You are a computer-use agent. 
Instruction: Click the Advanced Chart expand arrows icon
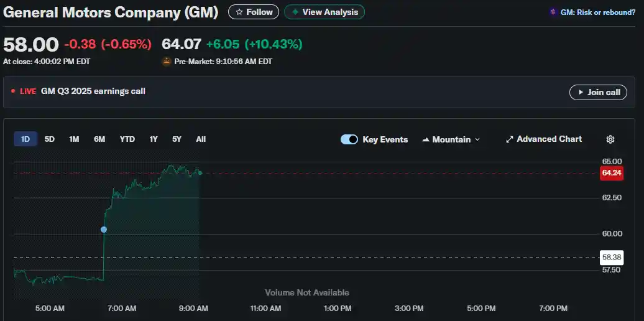tap(509, 139)
